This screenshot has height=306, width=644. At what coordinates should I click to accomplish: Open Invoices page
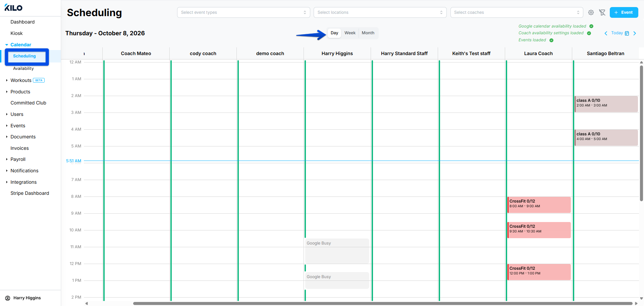pos(19,148)
